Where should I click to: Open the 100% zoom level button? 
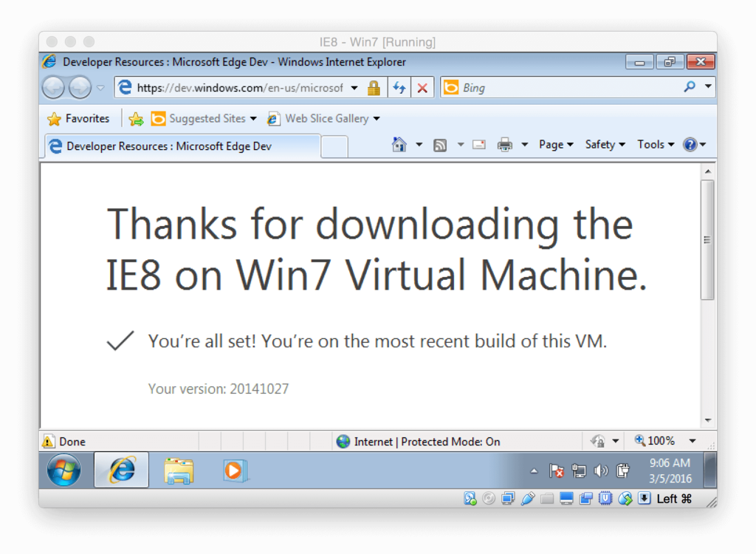pyautogui.click(x=656, y=440)
